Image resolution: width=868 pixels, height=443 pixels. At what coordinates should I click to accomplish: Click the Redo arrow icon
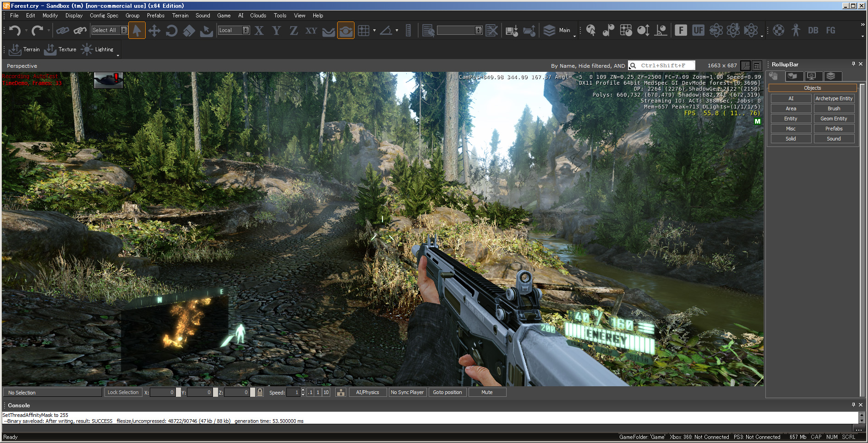(x=37, y=31)
